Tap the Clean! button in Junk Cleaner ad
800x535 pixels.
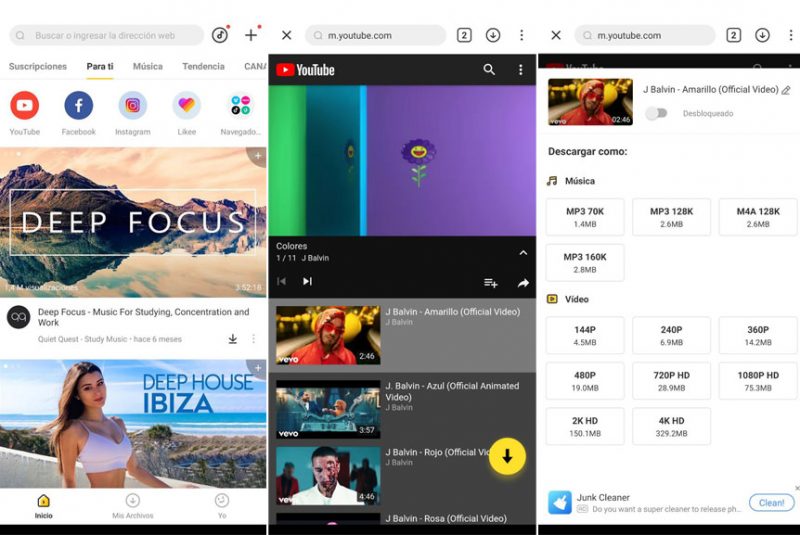[771, 503]
